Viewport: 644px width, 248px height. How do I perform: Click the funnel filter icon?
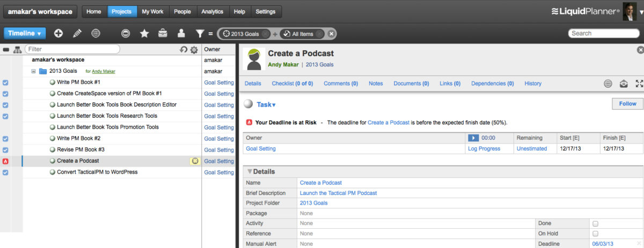[x=199, y=33]
